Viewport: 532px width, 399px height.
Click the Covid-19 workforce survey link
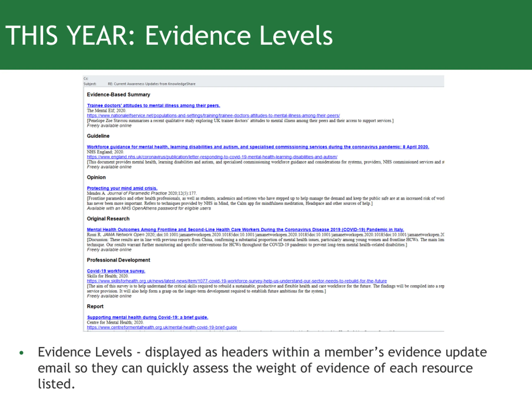(x=116, y=271)
